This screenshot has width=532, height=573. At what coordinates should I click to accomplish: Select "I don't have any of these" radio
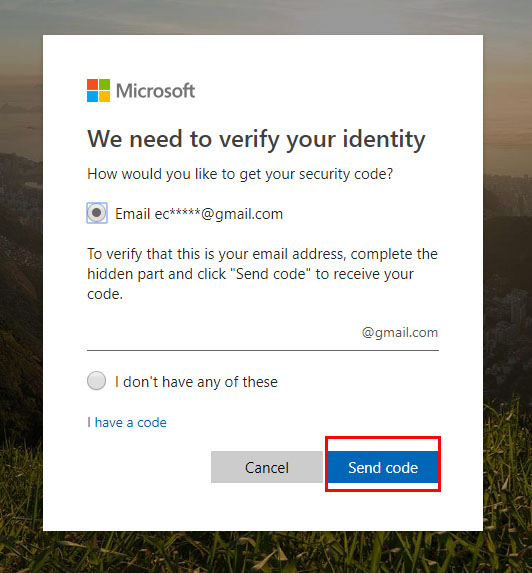pos(96,381)
